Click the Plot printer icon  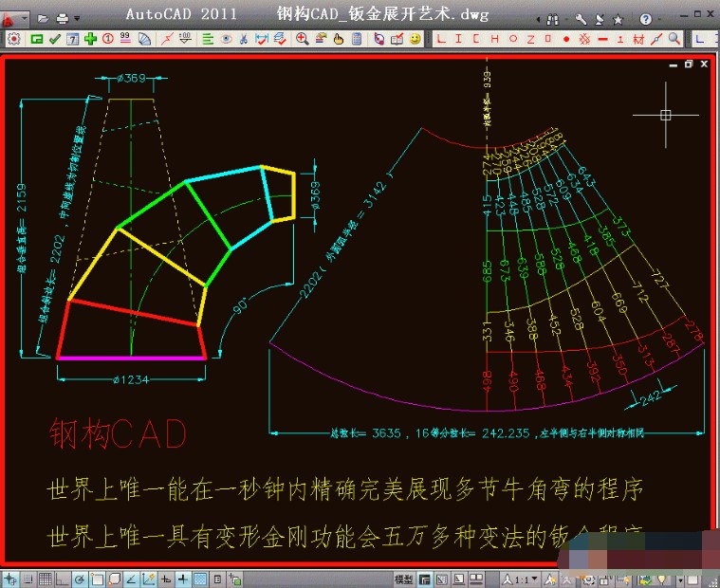[62, 18]
